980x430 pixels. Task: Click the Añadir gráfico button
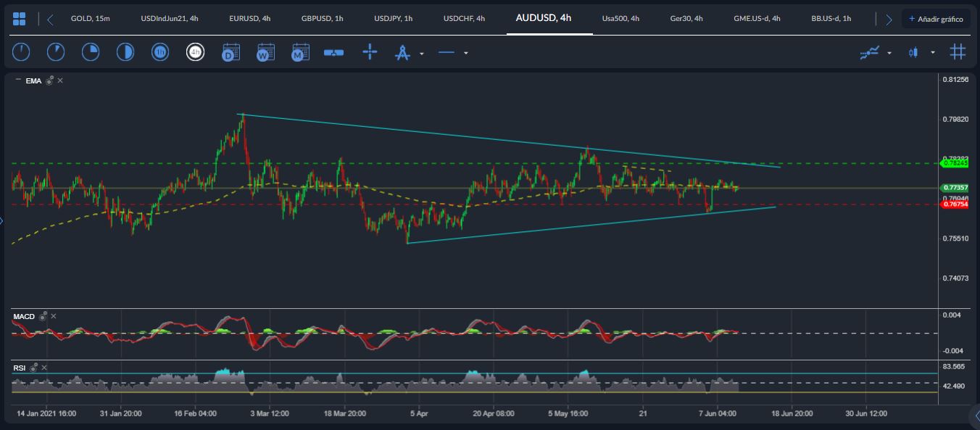936,19
